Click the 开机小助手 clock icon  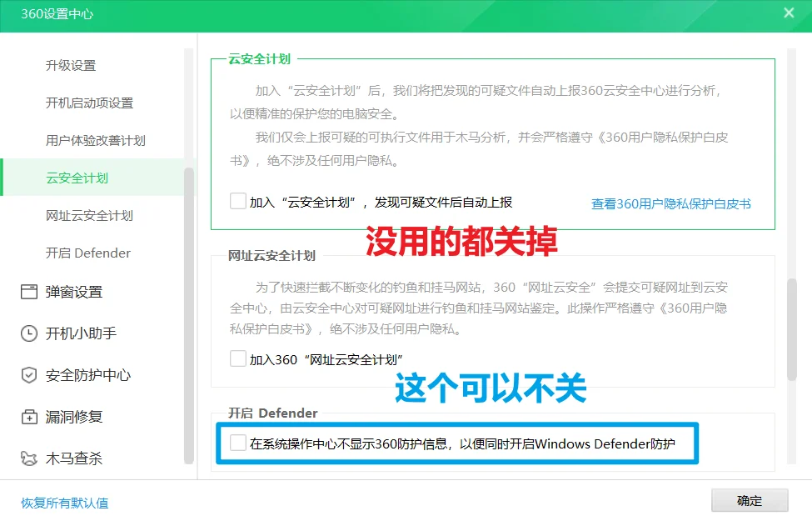coord(29,333)
